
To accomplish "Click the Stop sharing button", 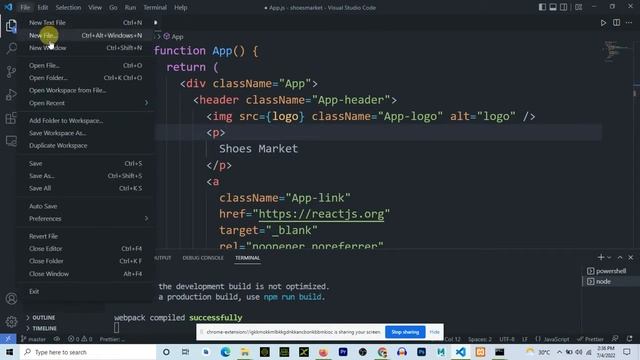I will (405, 332).
